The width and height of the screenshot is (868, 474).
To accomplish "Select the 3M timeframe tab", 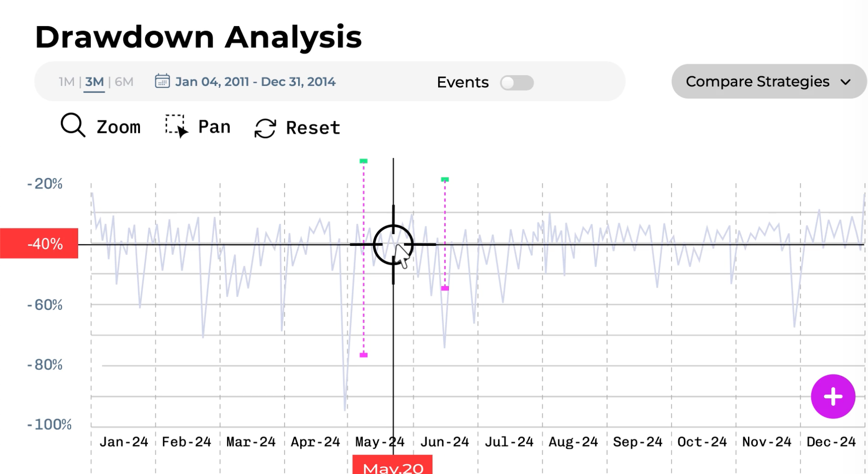I will [x=93, y=81].
